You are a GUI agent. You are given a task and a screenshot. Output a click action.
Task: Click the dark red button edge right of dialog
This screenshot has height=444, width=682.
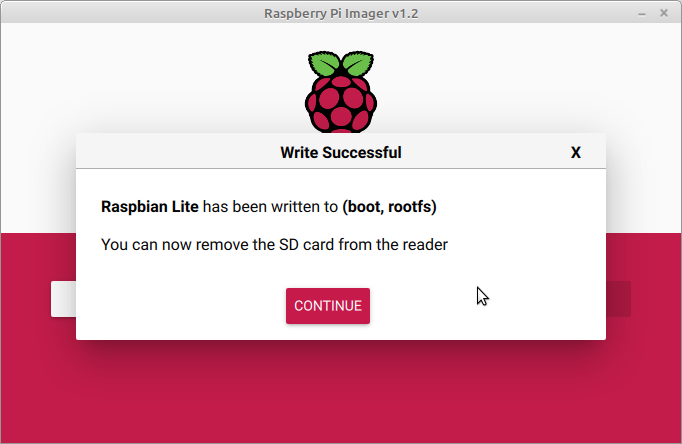pyautogui.click(x=618, y=299)
